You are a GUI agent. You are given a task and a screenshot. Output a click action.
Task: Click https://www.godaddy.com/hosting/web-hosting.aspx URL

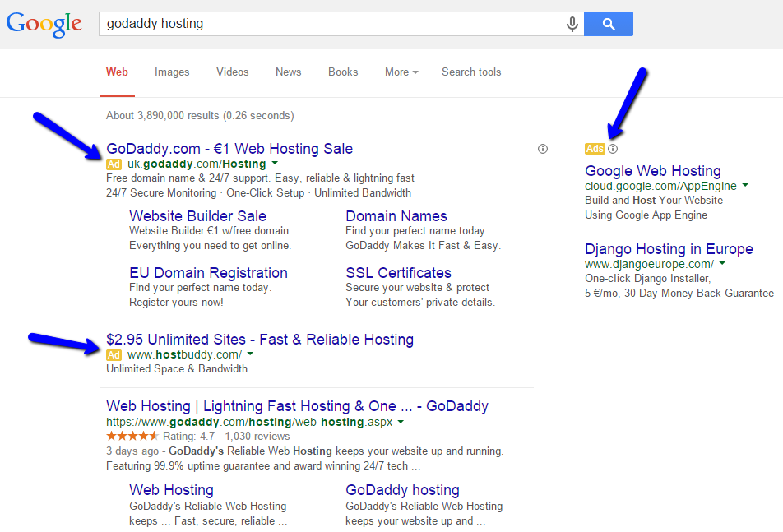point(249,422)
